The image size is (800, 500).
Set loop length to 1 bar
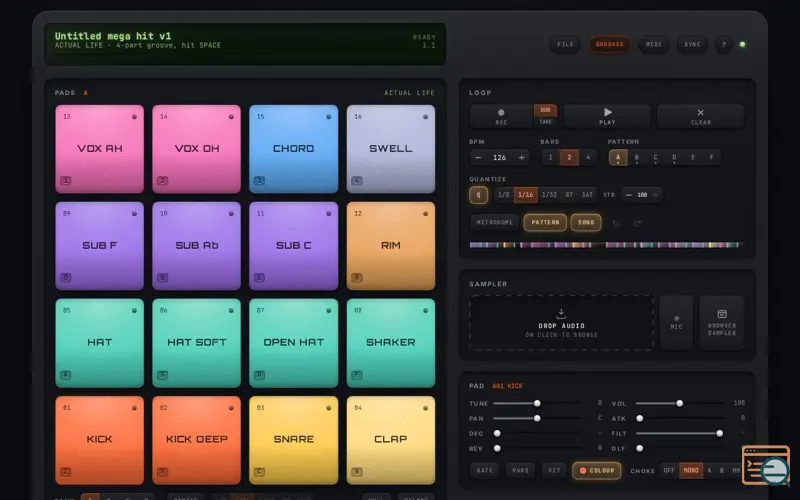coord(551,158)
